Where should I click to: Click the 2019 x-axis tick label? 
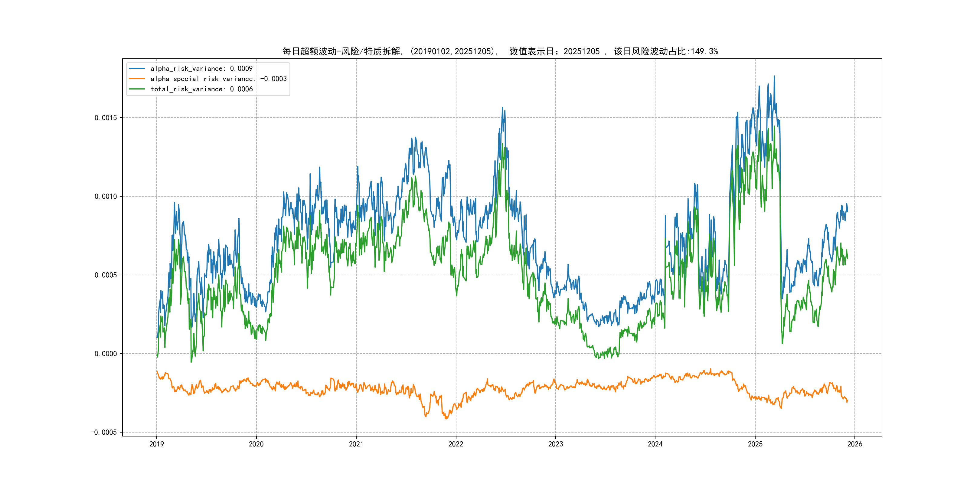click(x=156, y=444)
